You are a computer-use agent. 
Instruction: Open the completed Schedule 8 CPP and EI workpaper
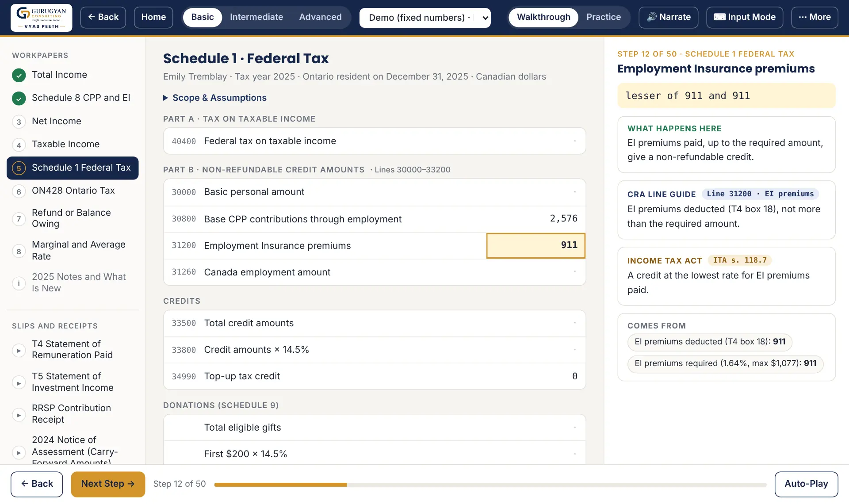click(x=73, y=98)
